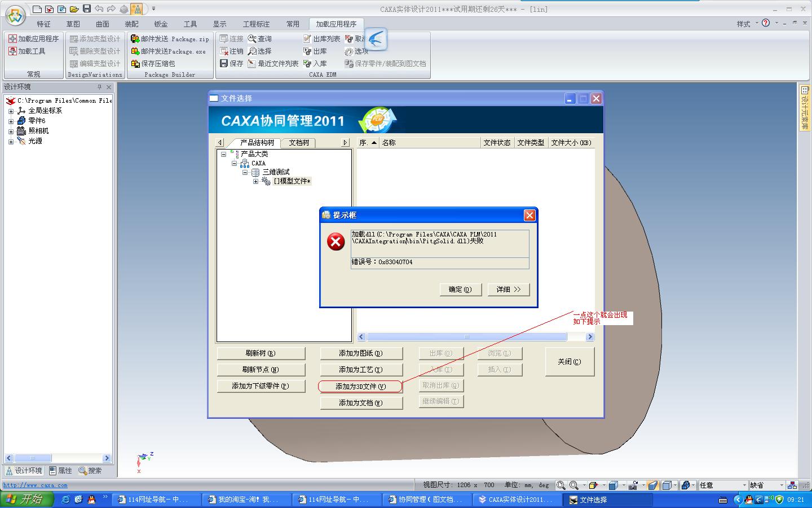Collapse the 三维测试 node
This screenshot has height=508, width=812.
[x=245, y=172]
